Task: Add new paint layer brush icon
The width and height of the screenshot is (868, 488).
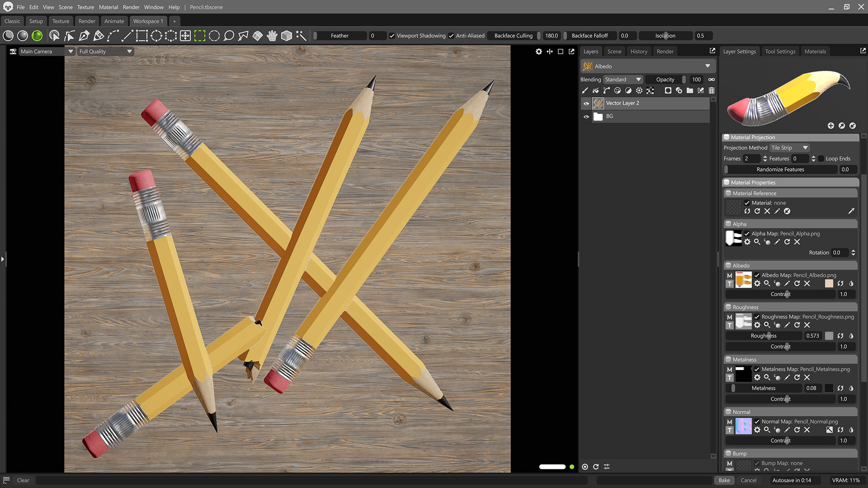Action: [585, 91]
